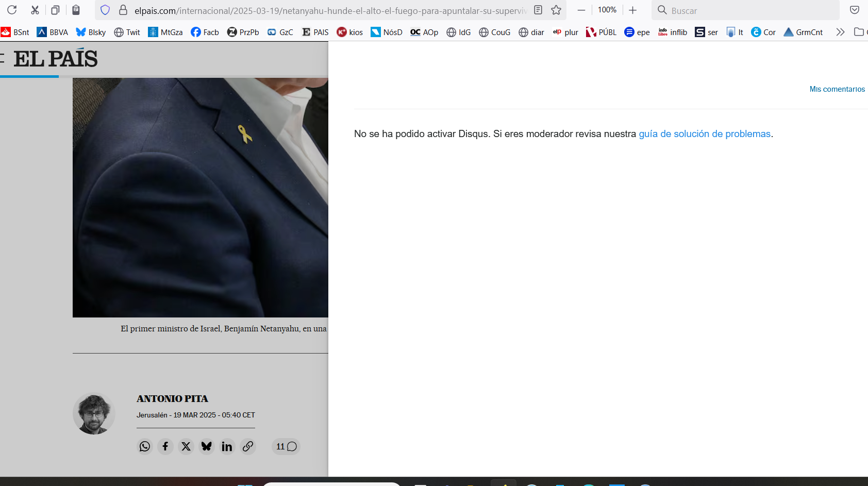Open Facb Facebook bookmark

pyautogui.click(x=205, y=32)
